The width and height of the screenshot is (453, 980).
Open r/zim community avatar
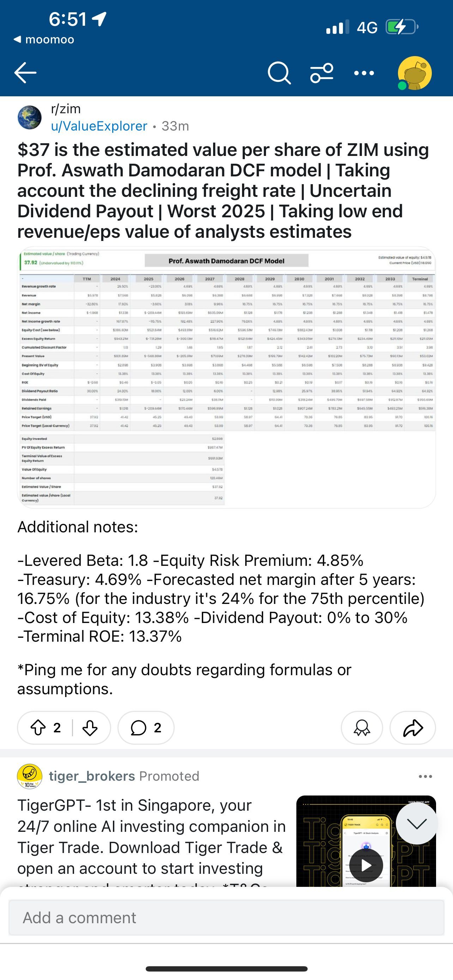(30, 117)
